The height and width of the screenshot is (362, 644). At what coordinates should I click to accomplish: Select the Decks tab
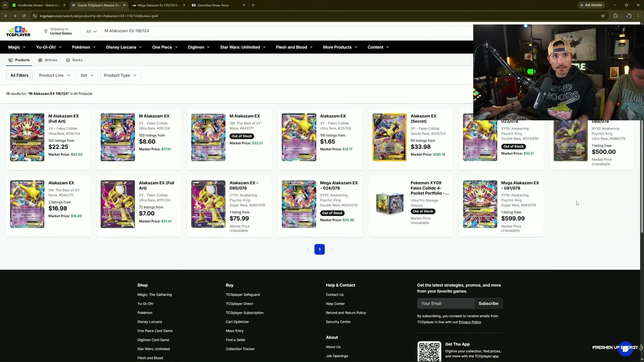tap(74, 60)
